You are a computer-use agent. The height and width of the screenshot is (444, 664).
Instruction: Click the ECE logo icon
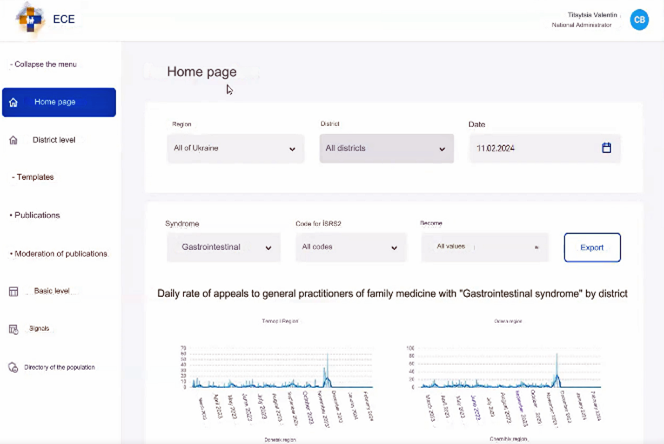coord(30,18)
